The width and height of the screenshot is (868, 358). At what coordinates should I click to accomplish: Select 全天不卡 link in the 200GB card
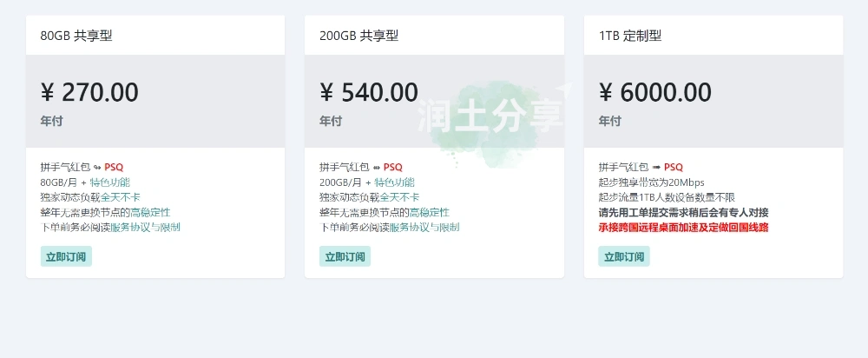[399, 197]
